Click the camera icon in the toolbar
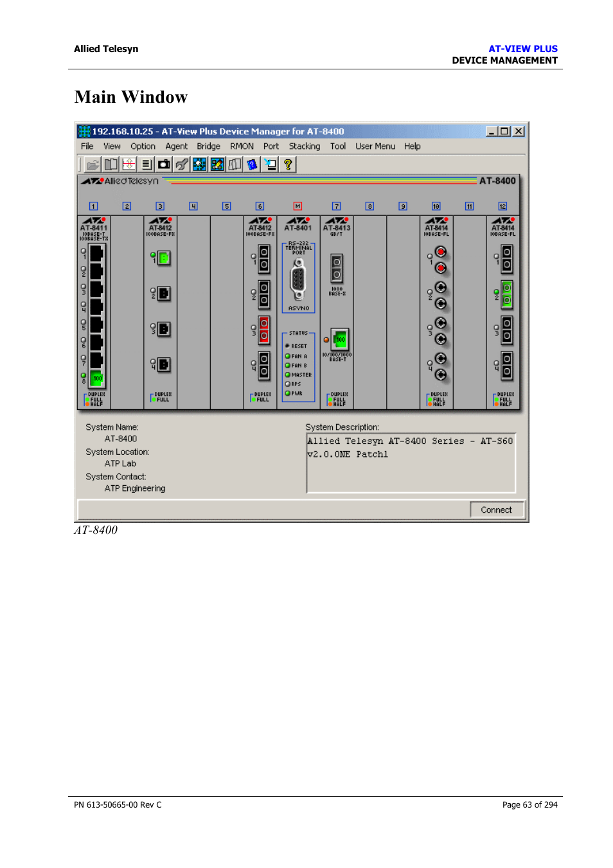Image resolution: width=613 pixels, height=868 pixels. click(x=164, y=164)
